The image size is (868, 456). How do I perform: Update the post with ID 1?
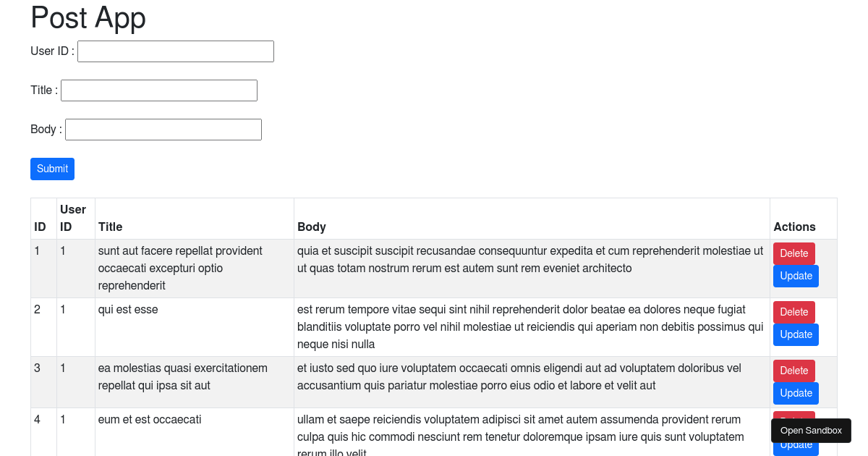(x=796, y=276)
